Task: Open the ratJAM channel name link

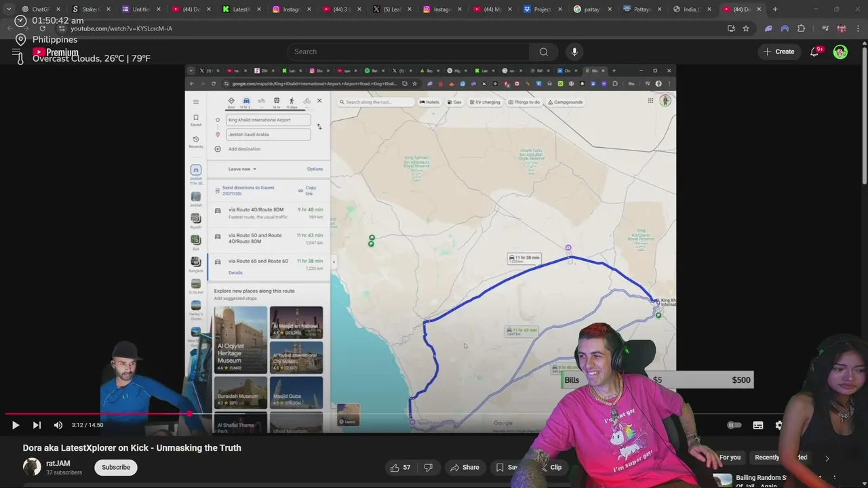Action: (58, 464)
